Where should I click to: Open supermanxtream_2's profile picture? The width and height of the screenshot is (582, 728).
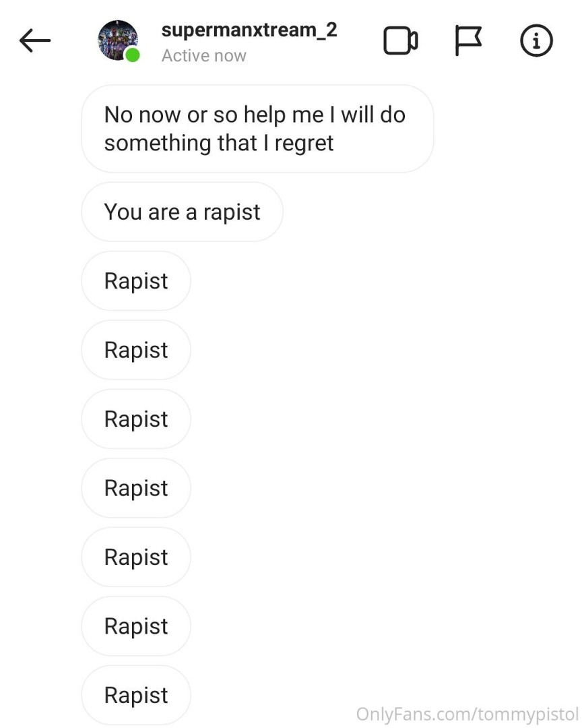click(x=117, y=40)
